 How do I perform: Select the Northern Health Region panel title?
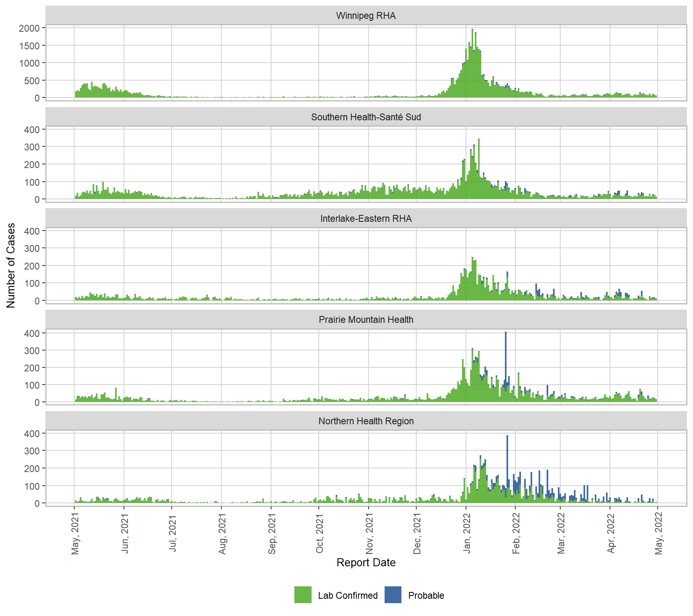[366, 421]
